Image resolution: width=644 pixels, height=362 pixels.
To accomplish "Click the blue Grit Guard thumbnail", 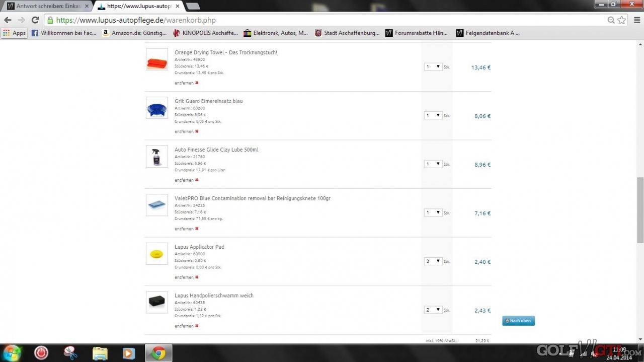I will 157,108.
